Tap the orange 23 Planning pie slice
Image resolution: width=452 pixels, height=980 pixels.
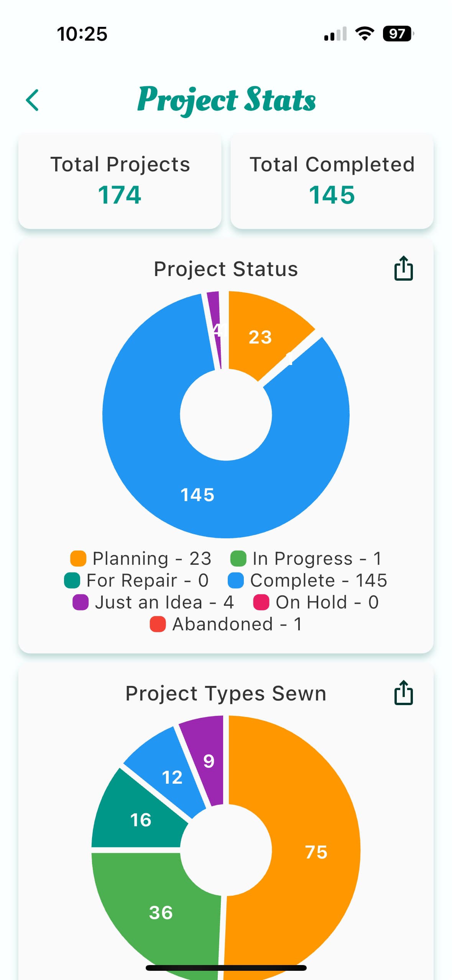(x=261, y=337)
